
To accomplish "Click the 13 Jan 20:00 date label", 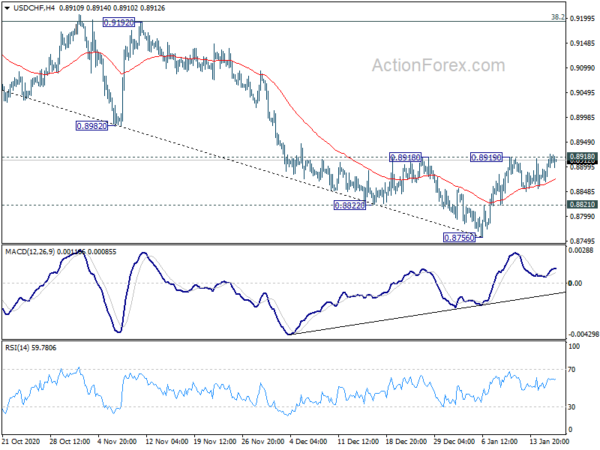I will point(549,441).
